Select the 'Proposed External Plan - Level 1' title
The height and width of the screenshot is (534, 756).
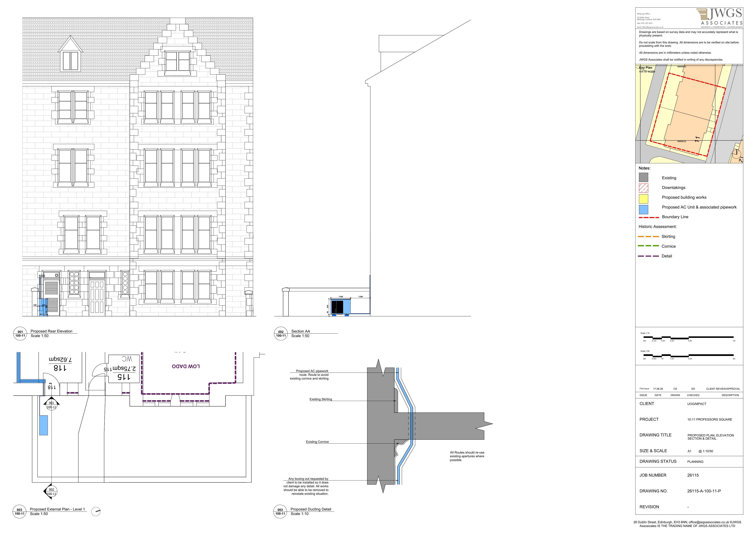click(57, 509)
